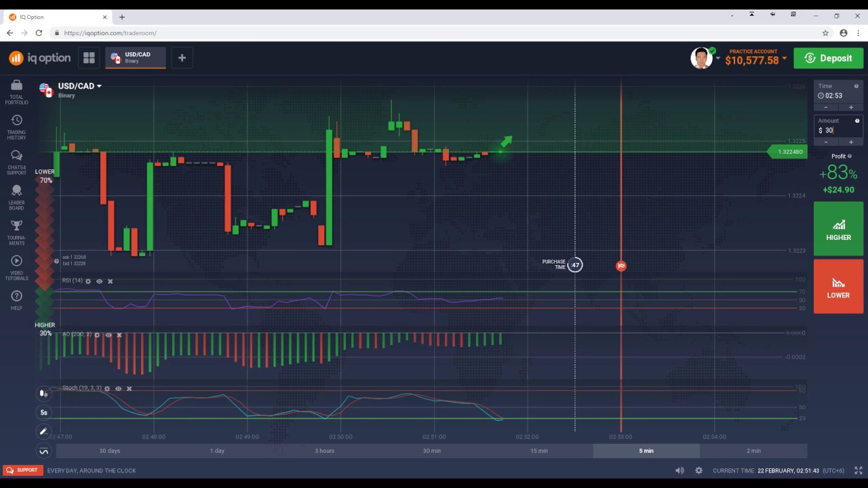Click the 1.322480 current price label
Viewport: 868px width, 488px height.
(x=787, y=152)
